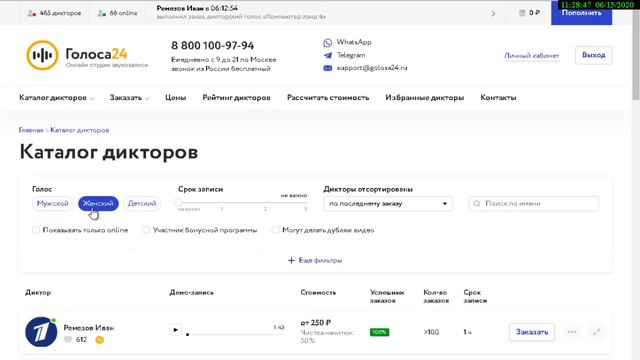This screenshot has width=640, height=360.
Task: Expand the Каталог дикторов menu
Action: click(x=56, y=98)
